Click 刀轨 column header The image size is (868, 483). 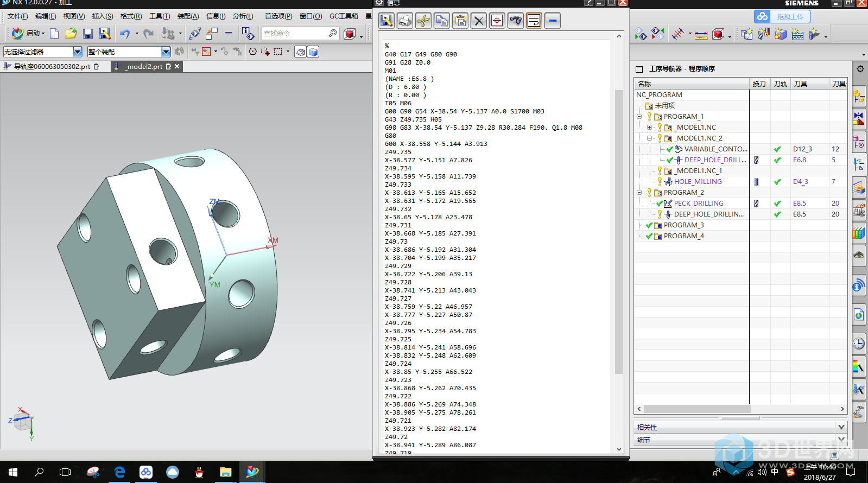780,84
